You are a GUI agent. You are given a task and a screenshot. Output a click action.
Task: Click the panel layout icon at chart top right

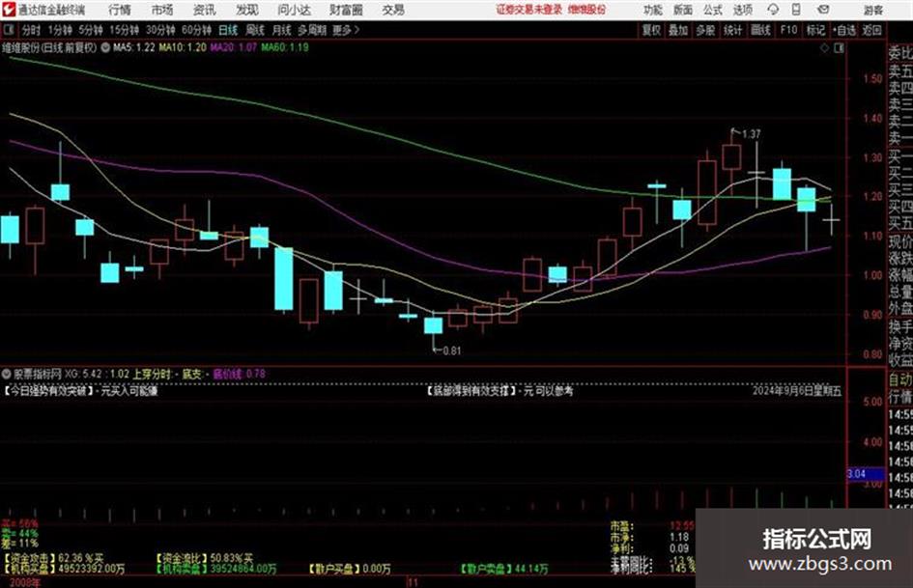click(x=839, y=48)
